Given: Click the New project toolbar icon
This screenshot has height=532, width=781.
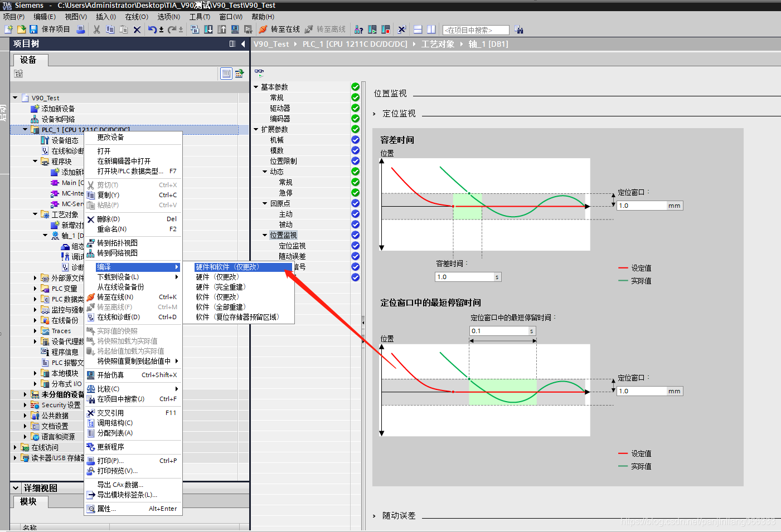Looking at the screenshot, I should 8,30.
